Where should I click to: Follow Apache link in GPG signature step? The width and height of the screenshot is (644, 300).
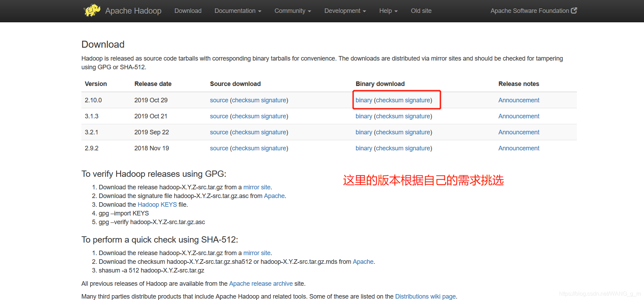click(274, 196)
